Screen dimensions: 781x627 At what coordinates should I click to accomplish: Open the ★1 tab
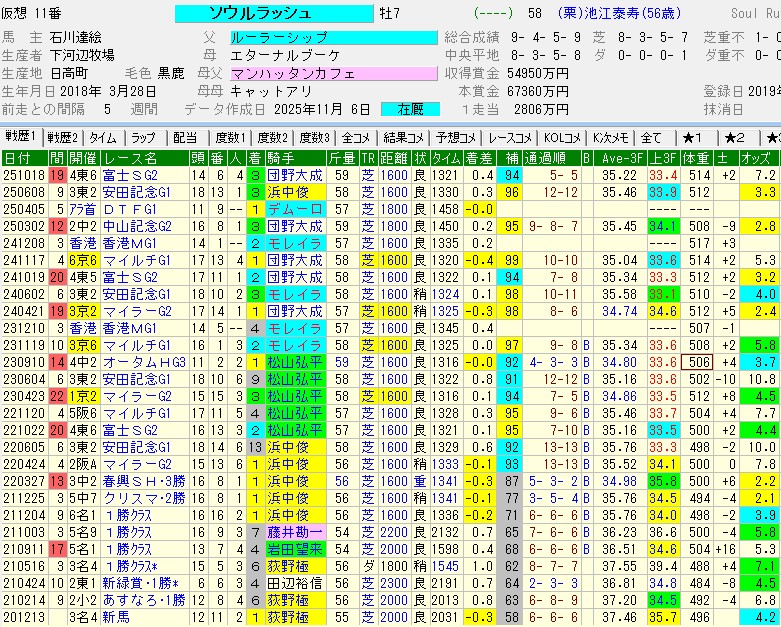click(692, 138)
